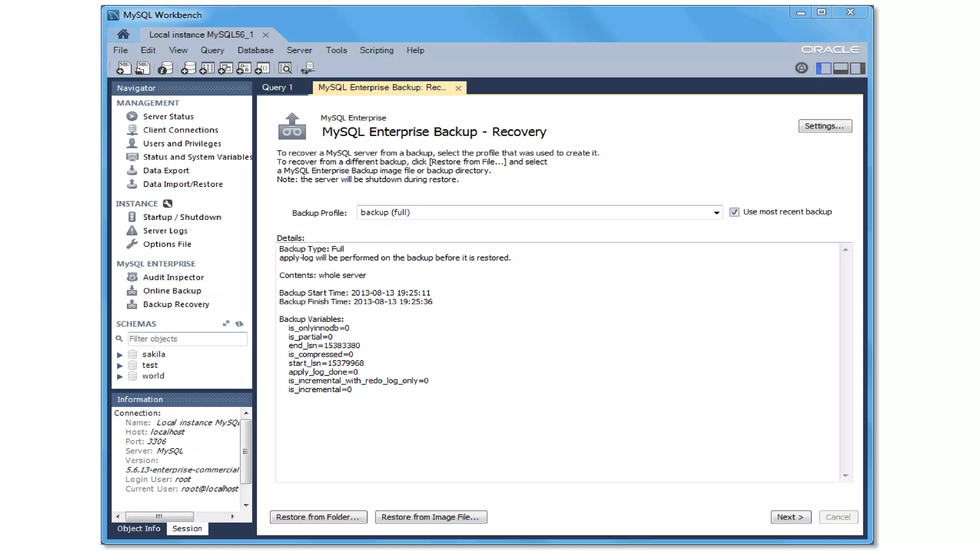Switch to Object Info tab

(139, 528)
